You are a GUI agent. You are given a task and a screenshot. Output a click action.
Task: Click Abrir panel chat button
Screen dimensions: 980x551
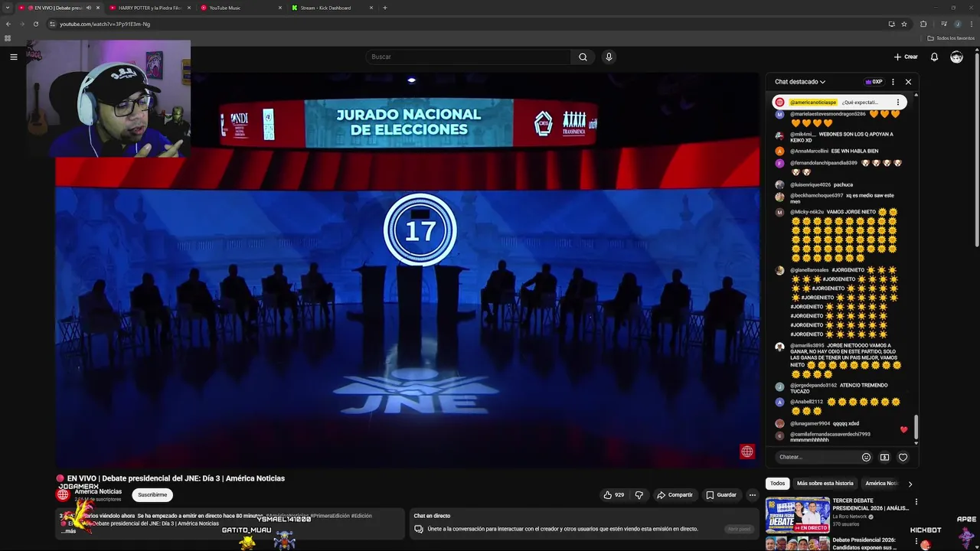tap(739, 529)
